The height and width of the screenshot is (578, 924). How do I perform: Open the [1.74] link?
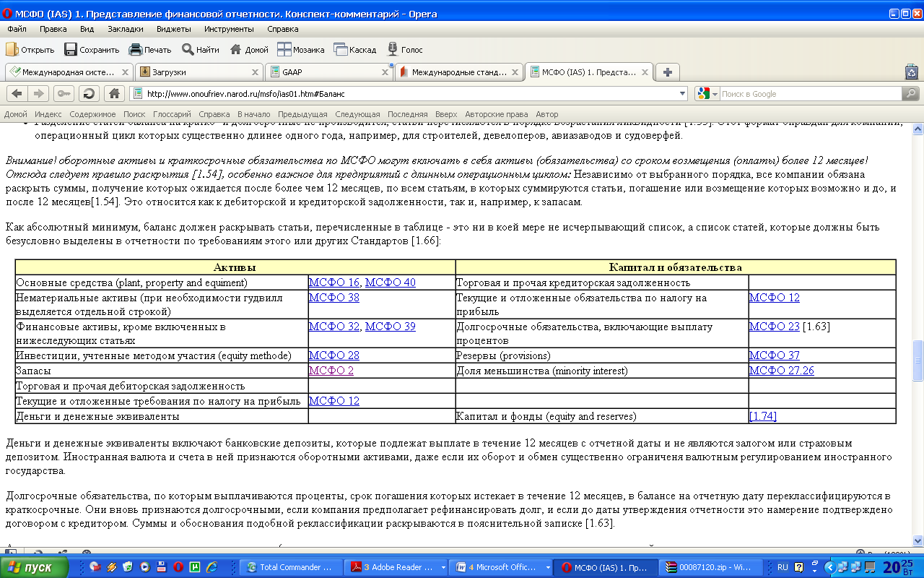[x=763, y=415]
